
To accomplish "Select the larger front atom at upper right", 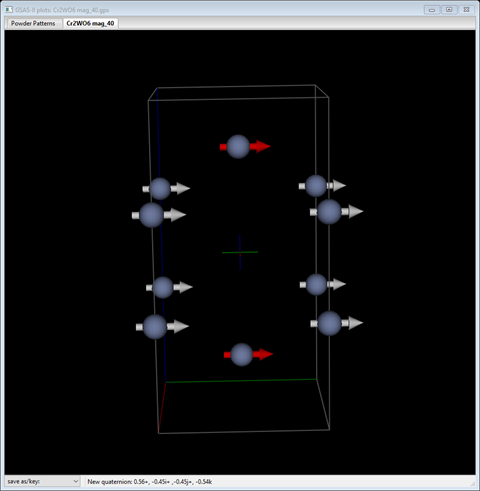I will tap(329, 212).
